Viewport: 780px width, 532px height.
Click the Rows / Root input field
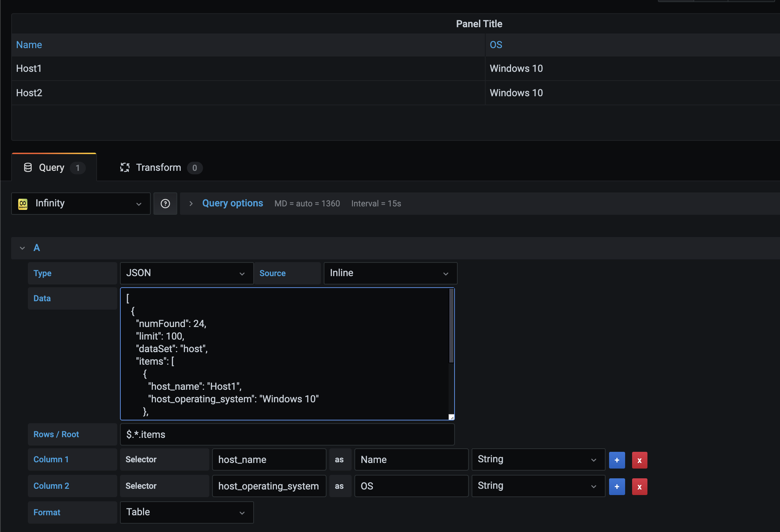pyautogui.click(x=287, y=434)
